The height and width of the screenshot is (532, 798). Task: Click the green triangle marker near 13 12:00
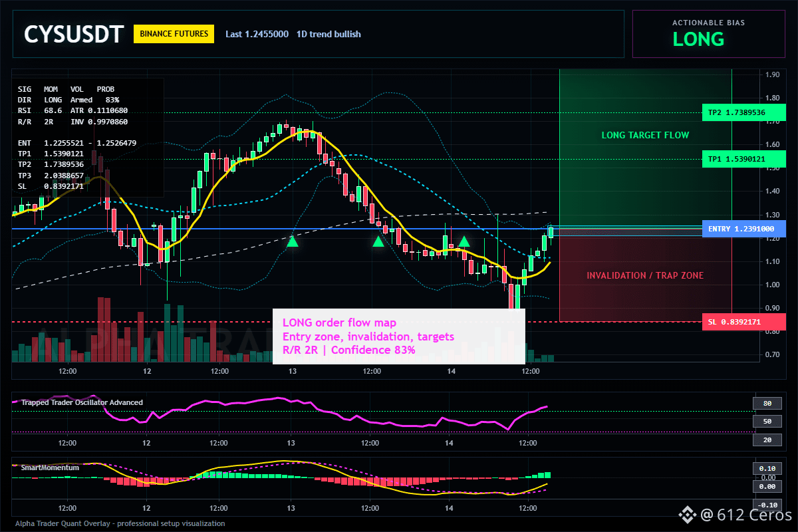378,241
